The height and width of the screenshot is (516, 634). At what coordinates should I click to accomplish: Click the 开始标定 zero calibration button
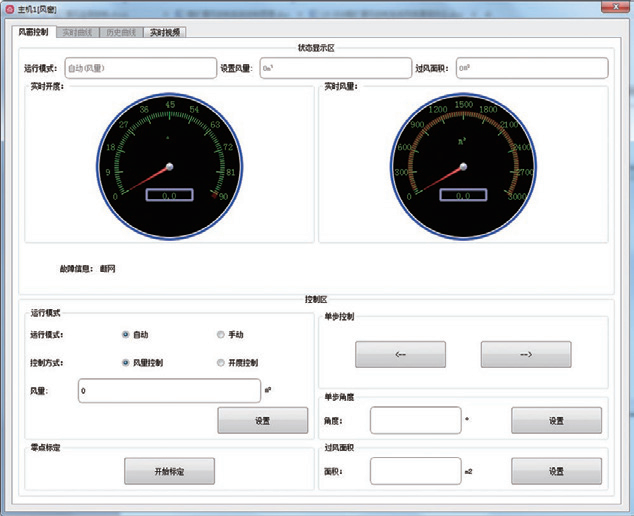tap(170, 470)
